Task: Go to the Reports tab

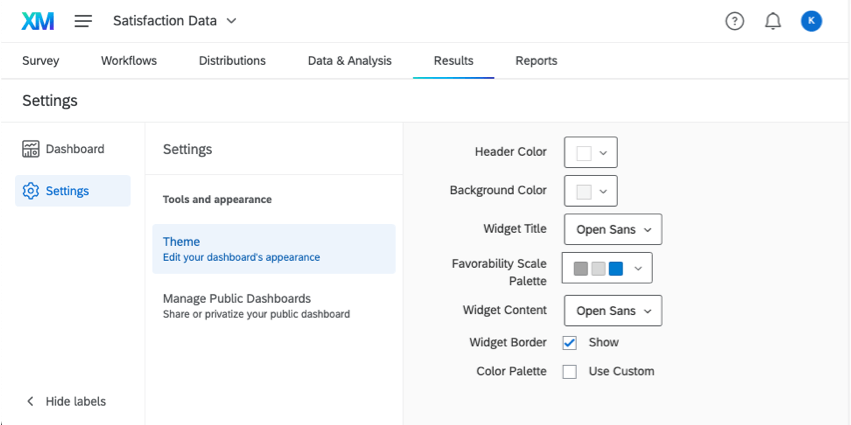Action: click(x=536, y=61)
